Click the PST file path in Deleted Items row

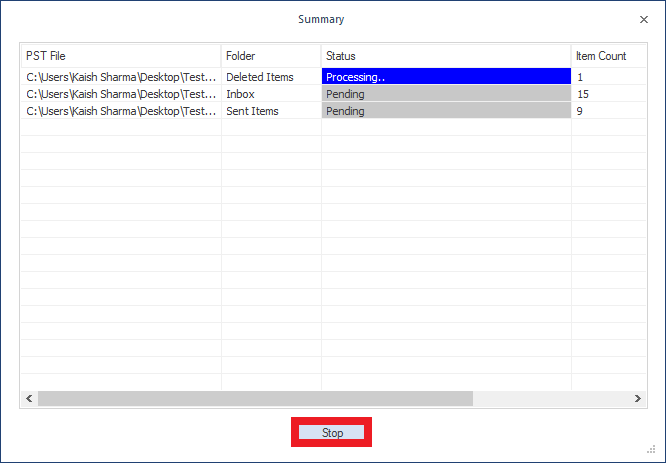coord(121,77)
